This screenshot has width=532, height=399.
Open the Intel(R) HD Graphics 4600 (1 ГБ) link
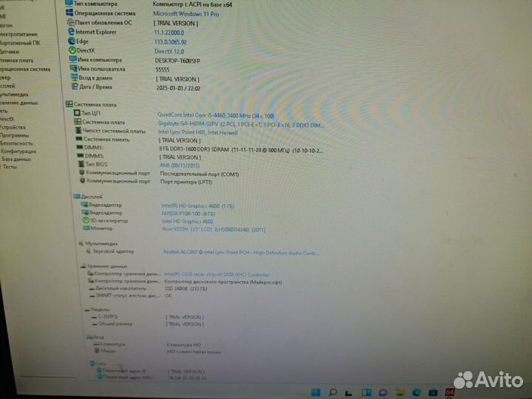point(198,205)
